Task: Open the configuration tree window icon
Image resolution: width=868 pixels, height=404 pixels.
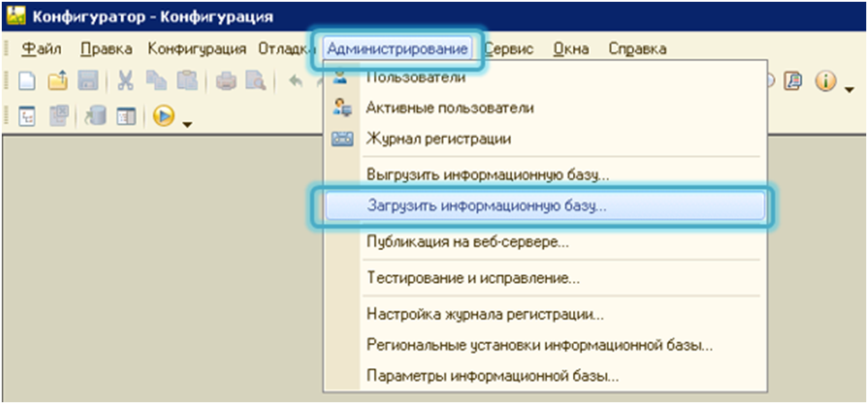Action: tap(27, 116)
